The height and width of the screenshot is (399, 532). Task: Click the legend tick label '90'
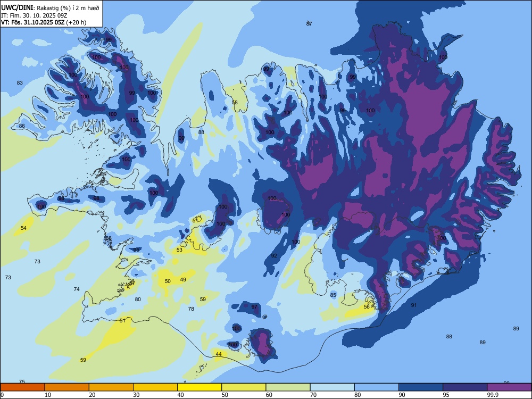click(x=402, y=395)
